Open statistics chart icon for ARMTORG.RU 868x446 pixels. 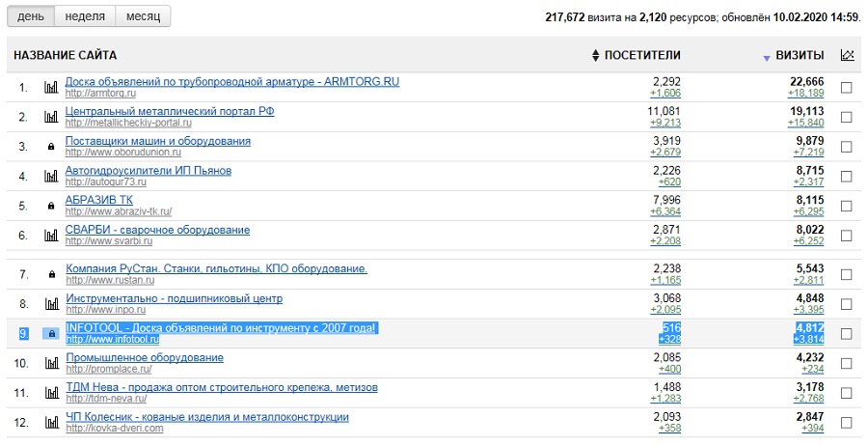click(51, 87)
